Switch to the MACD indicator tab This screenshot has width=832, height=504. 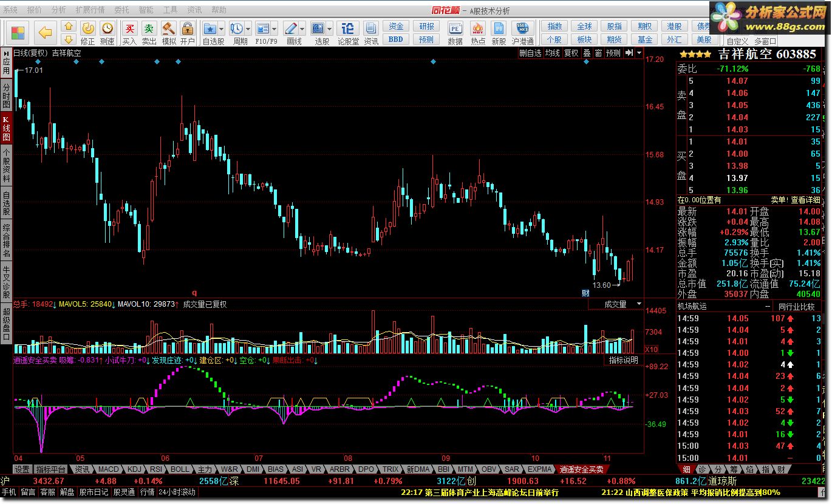click(109, 469)
